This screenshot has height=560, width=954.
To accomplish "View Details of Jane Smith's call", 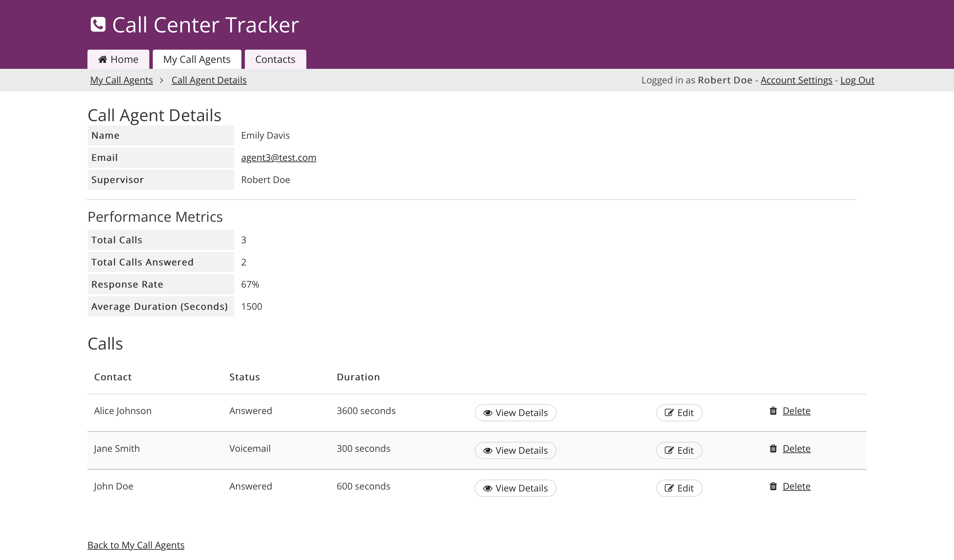I will pos(515,450).
